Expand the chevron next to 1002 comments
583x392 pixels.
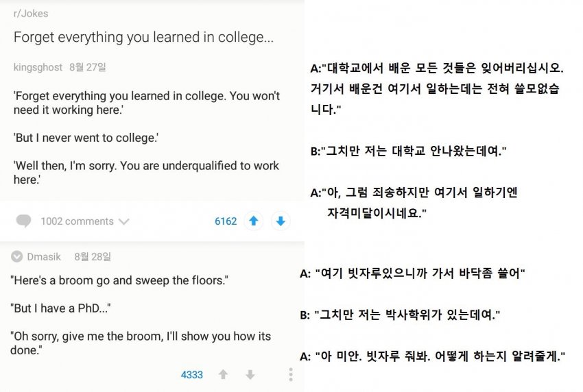(x=124, y=221)
